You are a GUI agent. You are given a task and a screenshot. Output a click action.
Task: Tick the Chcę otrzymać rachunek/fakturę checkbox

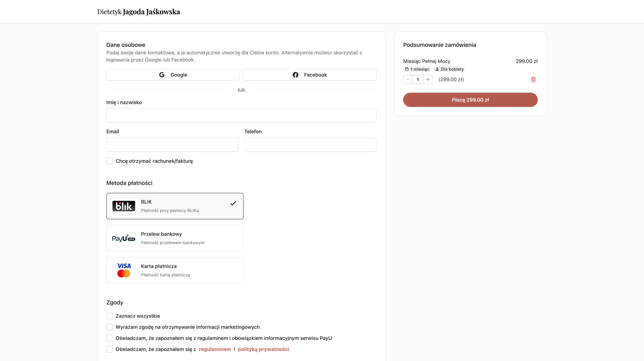tap(109, 161)
